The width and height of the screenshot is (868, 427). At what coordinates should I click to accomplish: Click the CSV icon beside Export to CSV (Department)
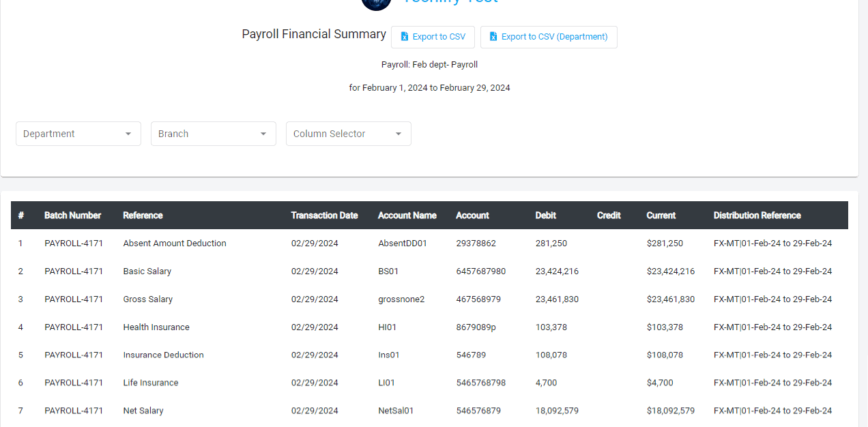[x=493, y=36]
